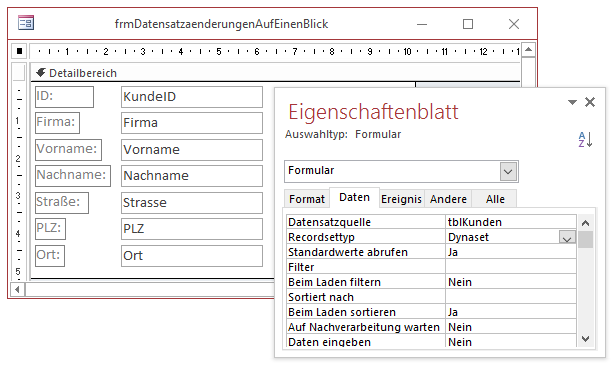This screenshot has height=365, width=613.
Task: Click the Recordsettyp property name
Action: [x=321, y=237]
